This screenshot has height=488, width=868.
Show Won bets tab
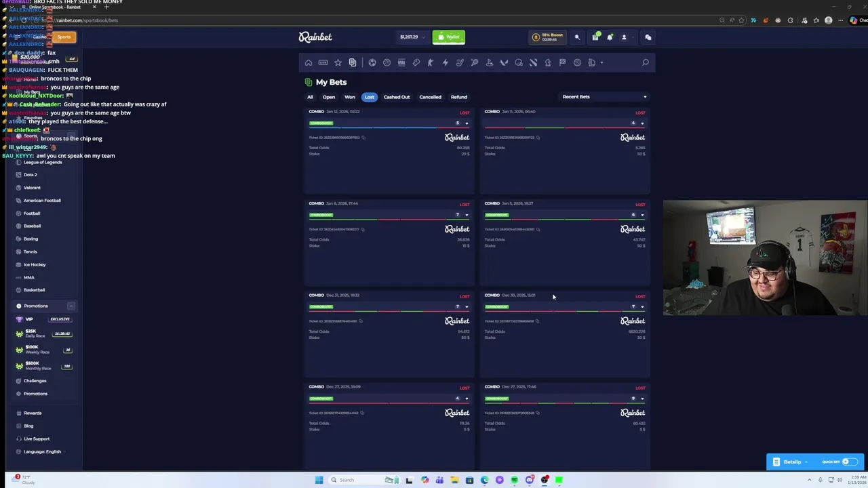[350, 97]
